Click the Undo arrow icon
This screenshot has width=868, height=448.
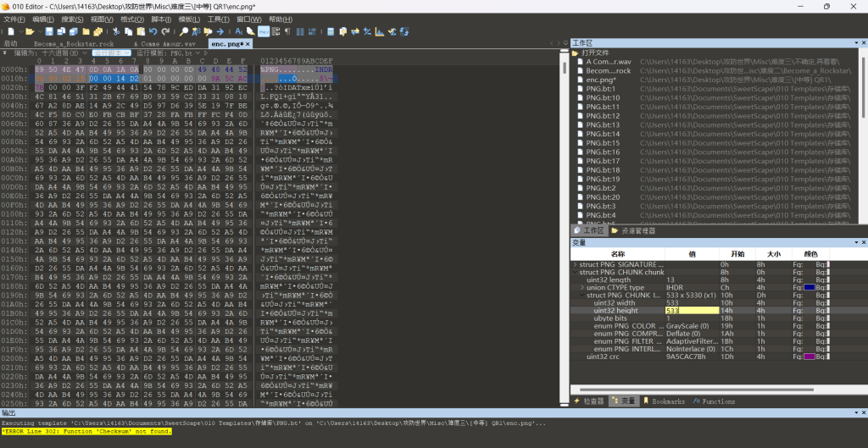(153, 31)
